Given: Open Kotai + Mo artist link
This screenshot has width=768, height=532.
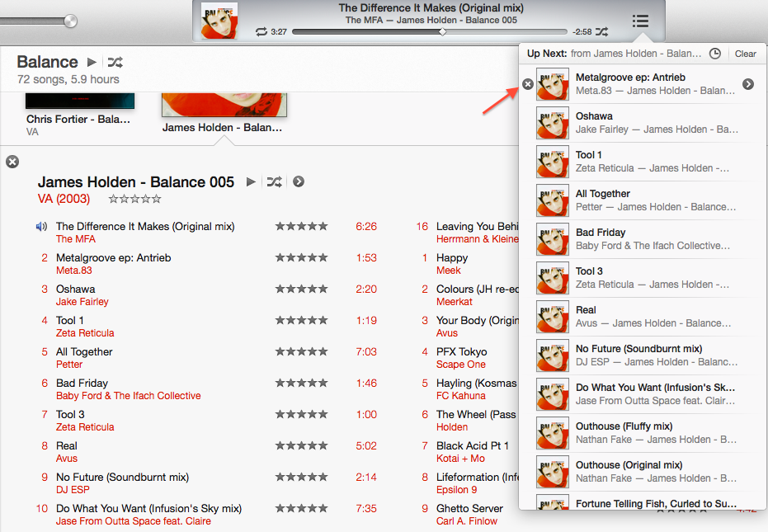Looking at the screenshot, I should coord(460,459).
